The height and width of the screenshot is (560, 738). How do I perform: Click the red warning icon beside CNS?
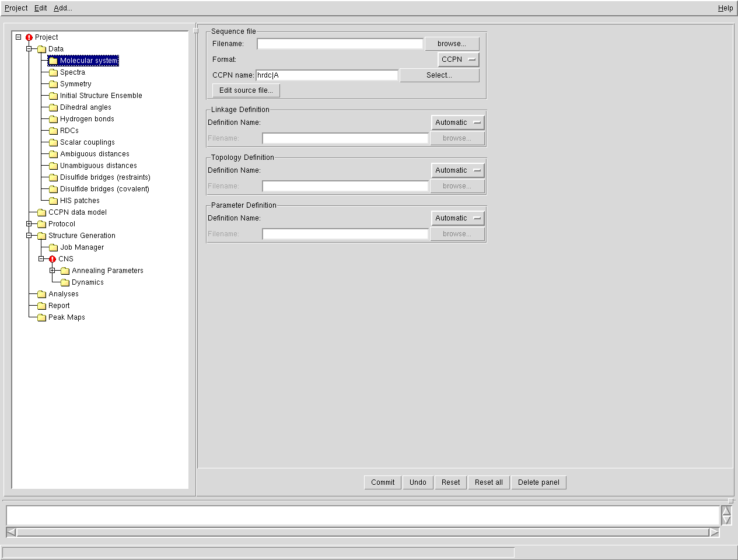point(52,259)
